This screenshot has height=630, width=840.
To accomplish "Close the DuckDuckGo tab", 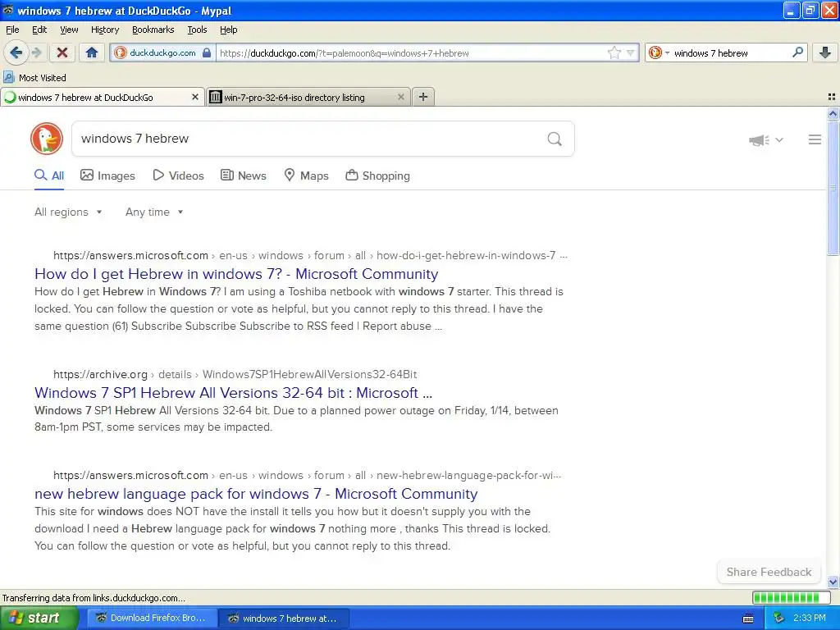I will click(195, 97).
